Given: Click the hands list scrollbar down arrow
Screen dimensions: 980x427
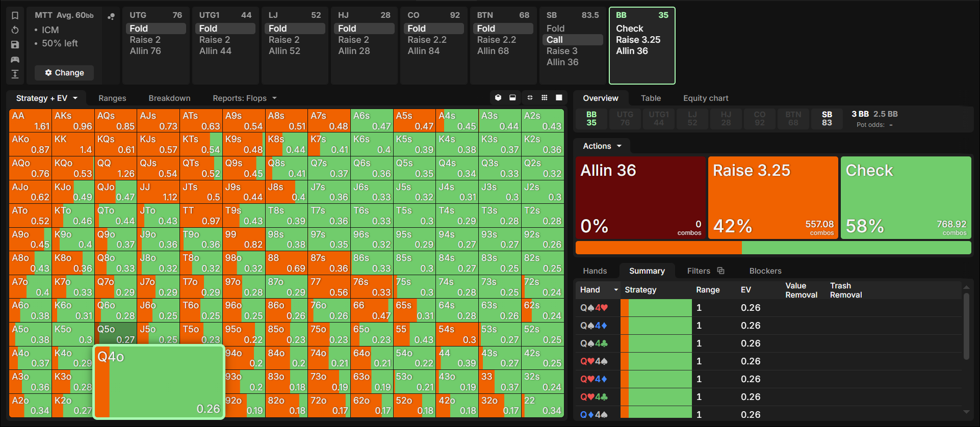Looking at the screenshot, I should coord(966,412).
